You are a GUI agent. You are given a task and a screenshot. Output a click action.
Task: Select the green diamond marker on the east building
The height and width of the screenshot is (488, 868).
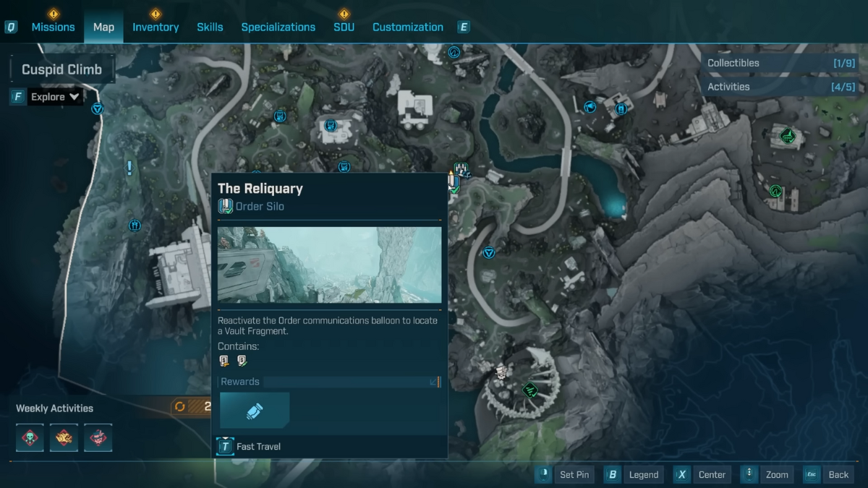788,135
